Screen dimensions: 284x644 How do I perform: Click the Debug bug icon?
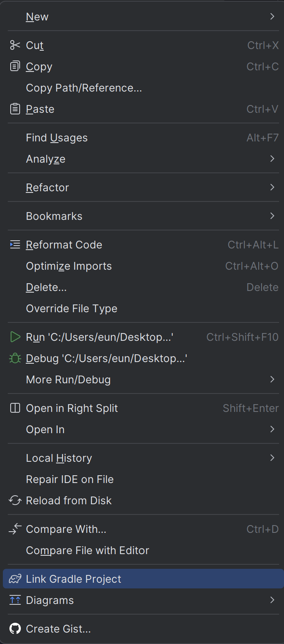click(15, 358)
